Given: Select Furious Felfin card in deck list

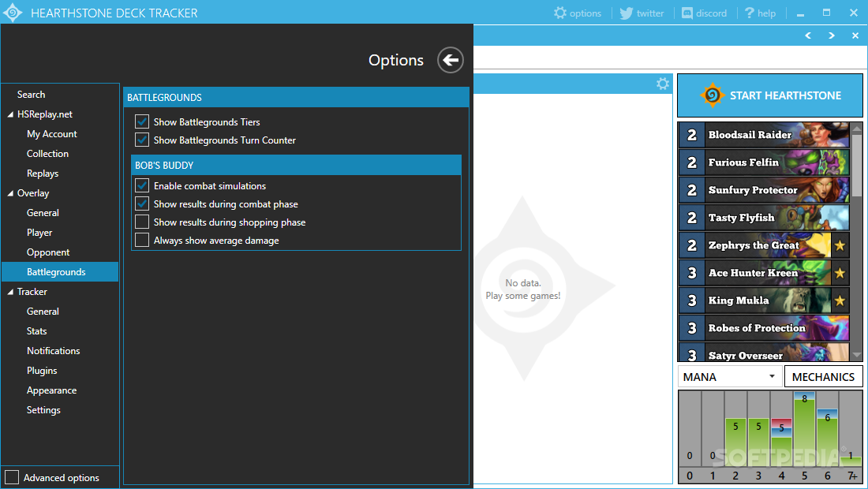Looking at the screenshot, I should (764, 162).
